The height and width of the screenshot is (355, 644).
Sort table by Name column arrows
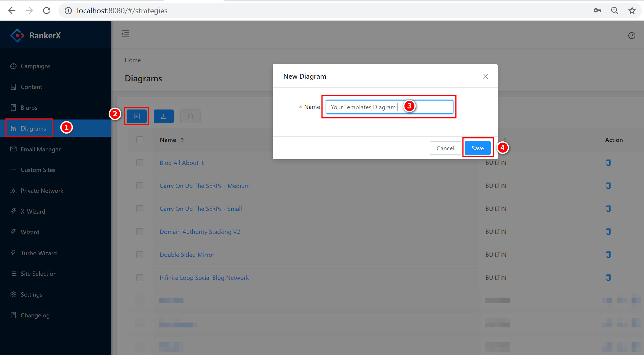pyautogui.click(x=182, y=140)
